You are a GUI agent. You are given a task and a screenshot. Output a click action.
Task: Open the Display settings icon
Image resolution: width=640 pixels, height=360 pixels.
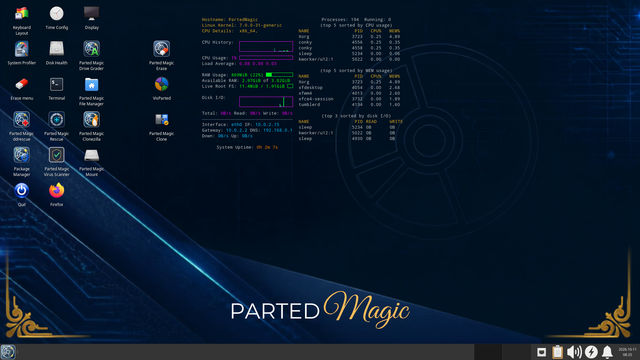pyautogui.click(x=91, y=14)
